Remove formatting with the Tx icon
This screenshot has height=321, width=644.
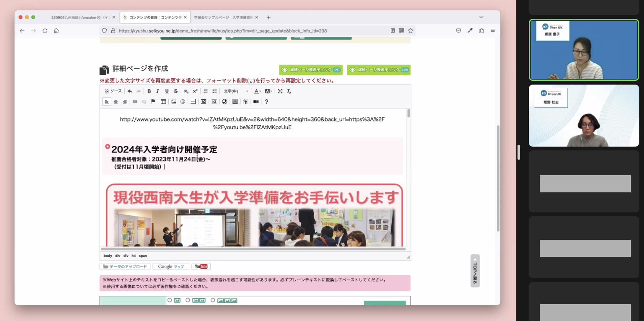pyautogui.click(x=289, y=91)
